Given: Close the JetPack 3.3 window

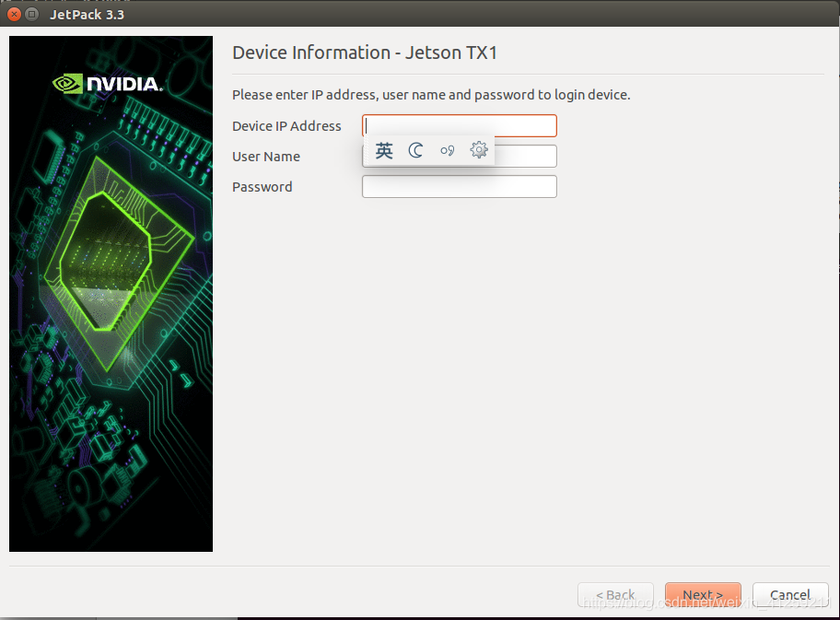Looking at the screenshot, I should [x=15, y=15].
